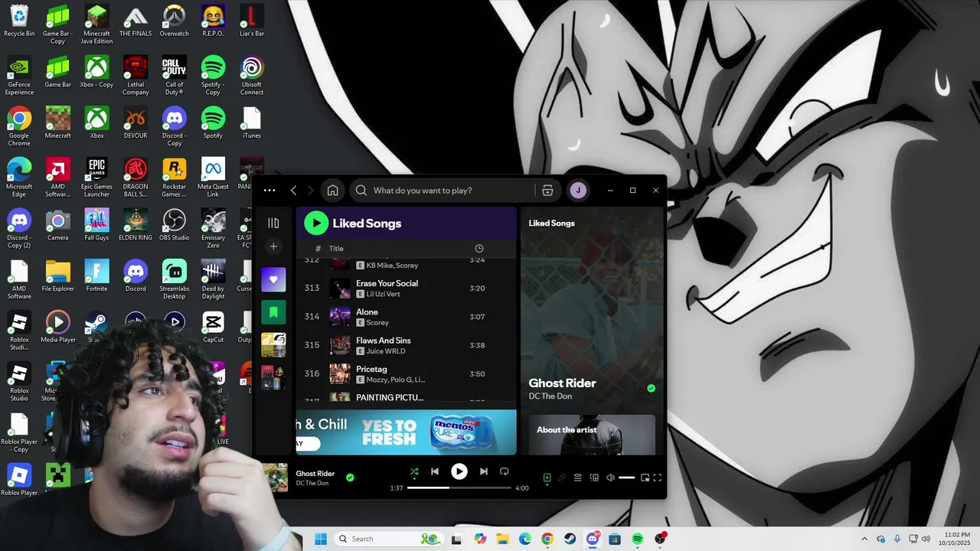Mute the Spotify volume

point(610,478)
